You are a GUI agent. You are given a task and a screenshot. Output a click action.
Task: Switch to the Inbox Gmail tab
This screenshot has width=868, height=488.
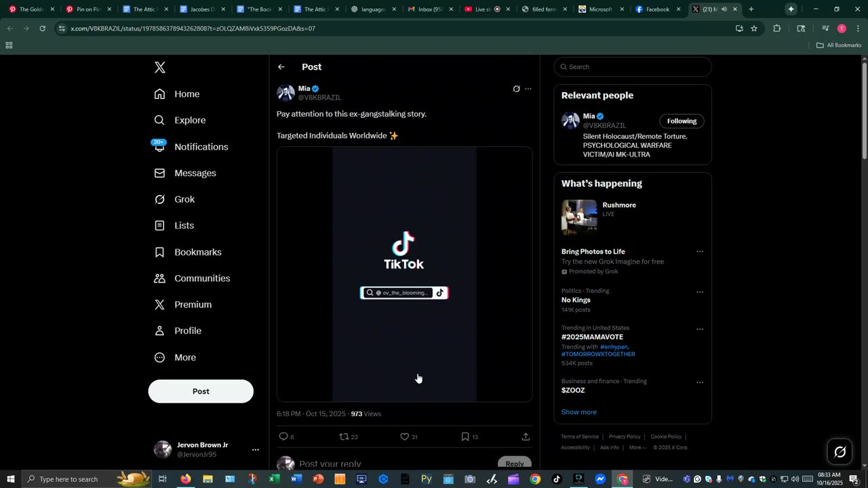click(x=431, y=9)
